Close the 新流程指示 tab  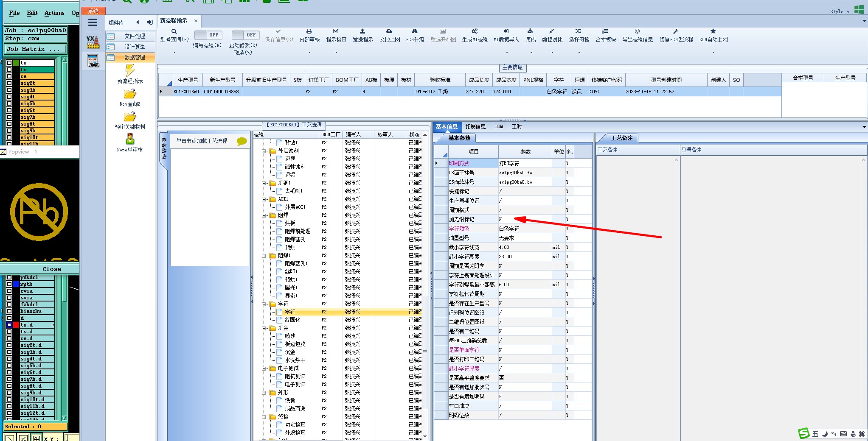(196, 21)
